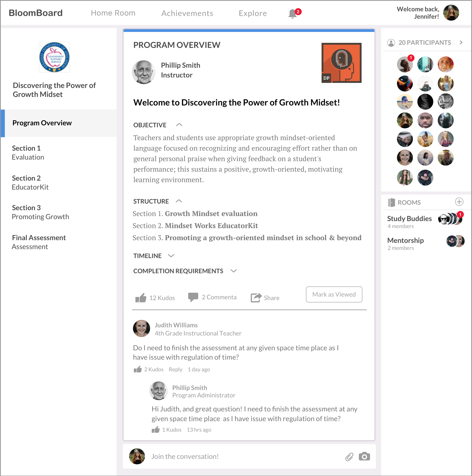Add a new room with plus icon
This screenshot has height=476, width=472.
[459, 202]
